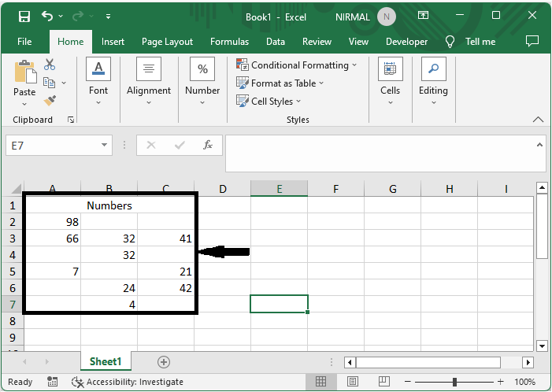This screenshot has width=552, height=392.
Task: Open the Clipboard dialog launcher
Action: (71, 120)
